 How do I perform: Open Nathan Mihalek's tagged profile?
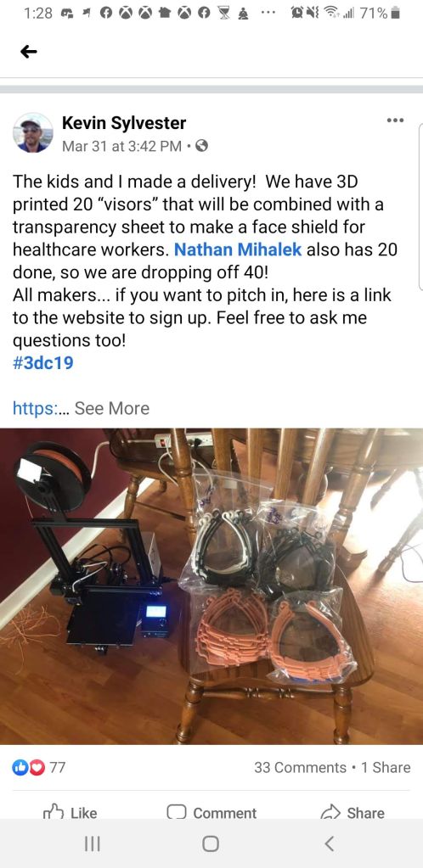pyautogui.click(x=238, y=249)
